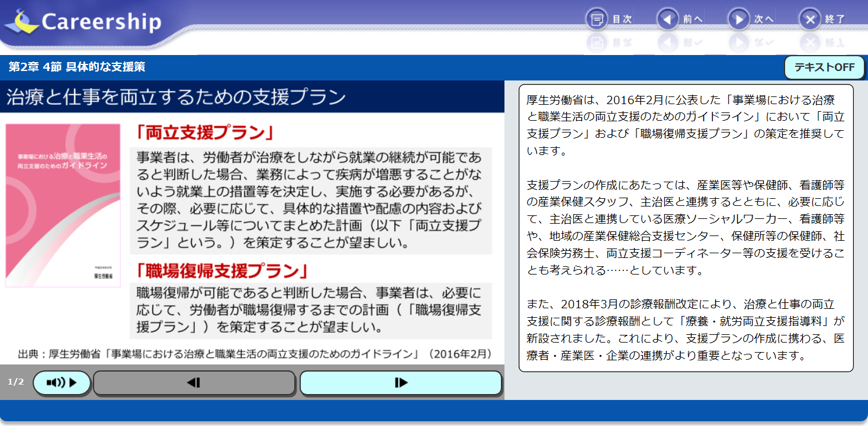Click slide title 治療と仕事を両立するための支援プラン
Screen dimensions: 868x426
(176, 97)
